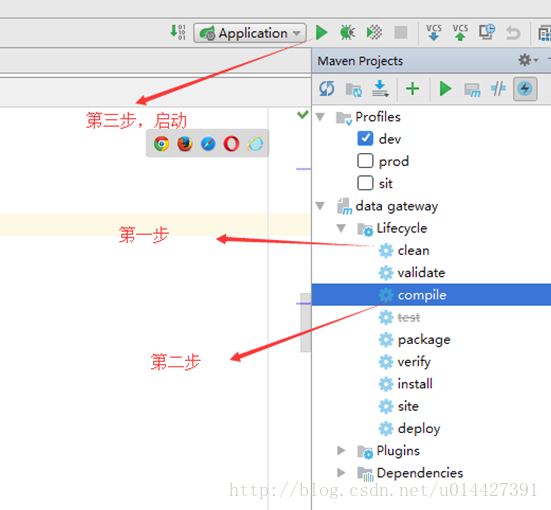The width and height of the screenshot is (551, 510).
Task: Add Maven project with plus icon
Action: pyautogui.click(x=413, y=89)
